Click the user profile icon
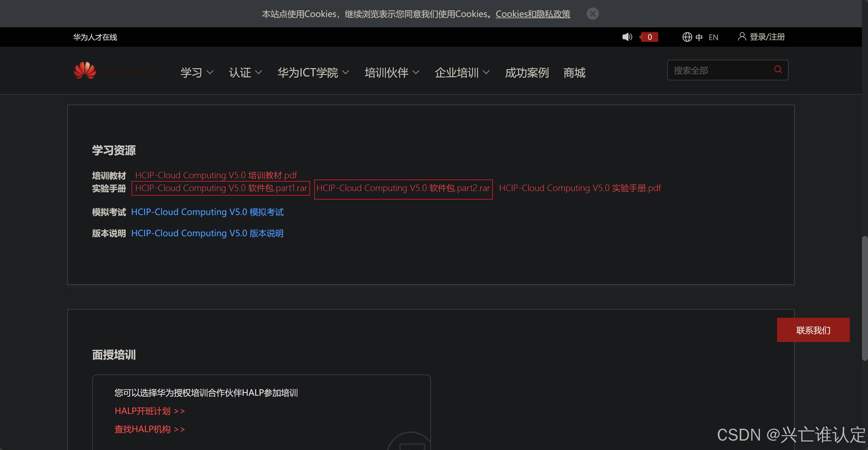The width and height of the screenshot is (868, 450). coord(742,36)
